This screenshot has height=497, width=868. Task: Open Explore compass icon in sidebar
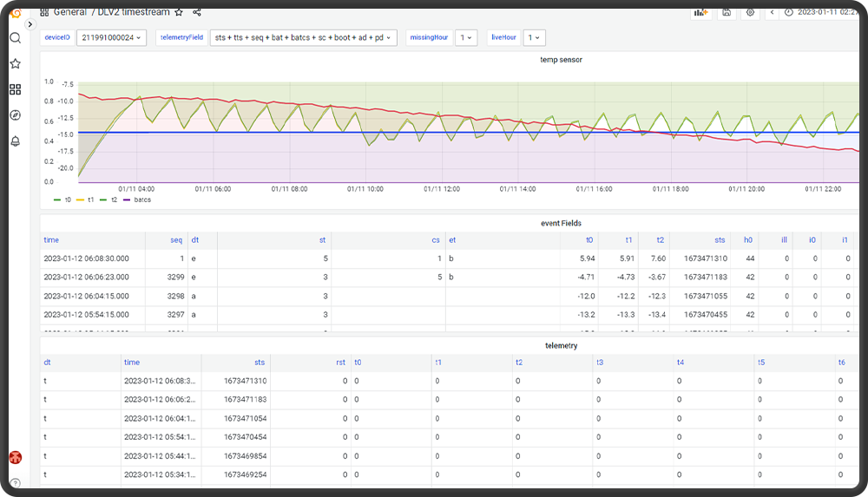(15, 114)
